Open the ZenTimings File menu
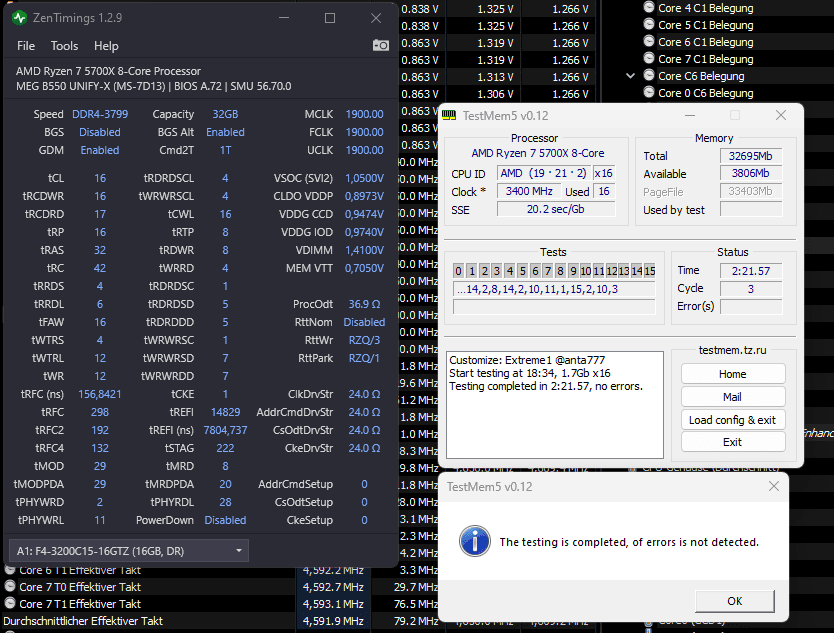This screenshot has height=633, width=834. tap(26, 46)
